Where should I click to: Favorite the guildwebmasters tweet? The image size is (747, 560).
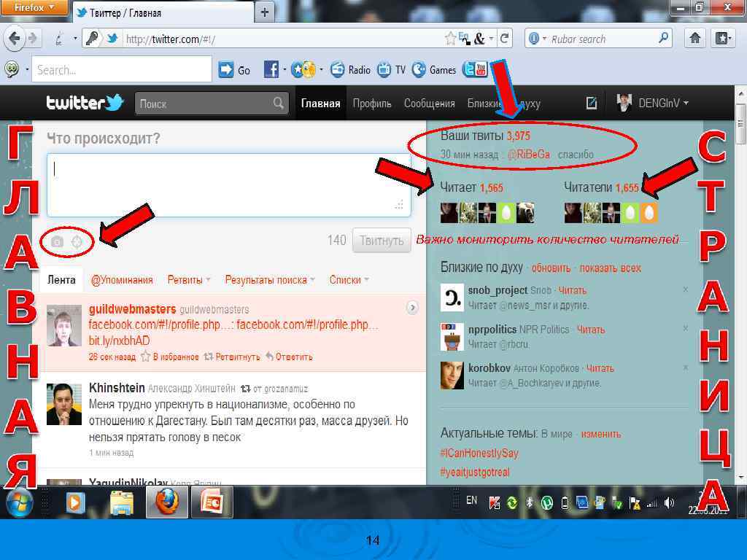[x=170, y=357]
